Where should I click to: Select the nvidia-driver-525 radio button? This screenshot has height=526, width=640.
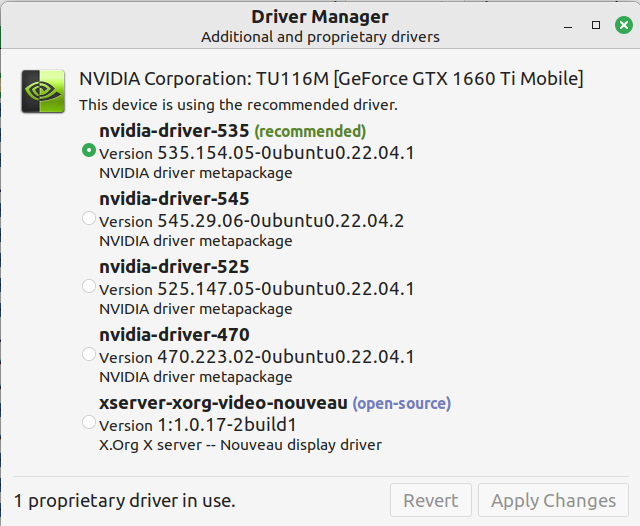click(x=89, y=286)
